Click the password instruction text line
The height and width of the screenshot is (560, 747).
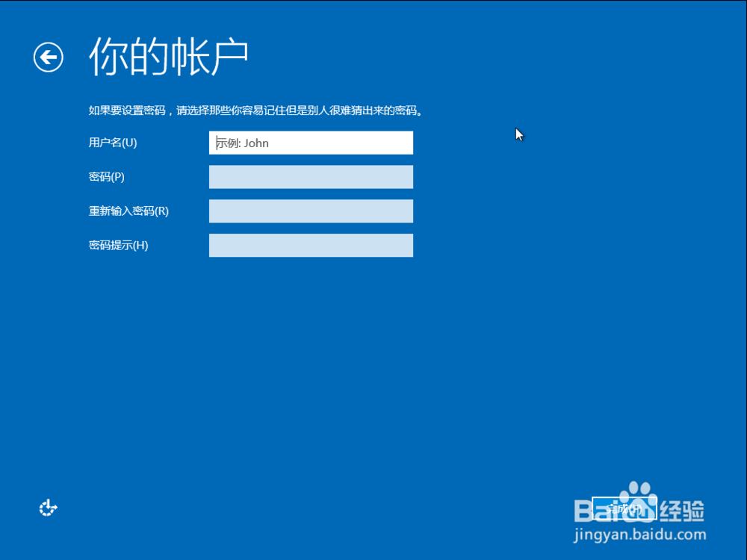[x=254, y=109]
